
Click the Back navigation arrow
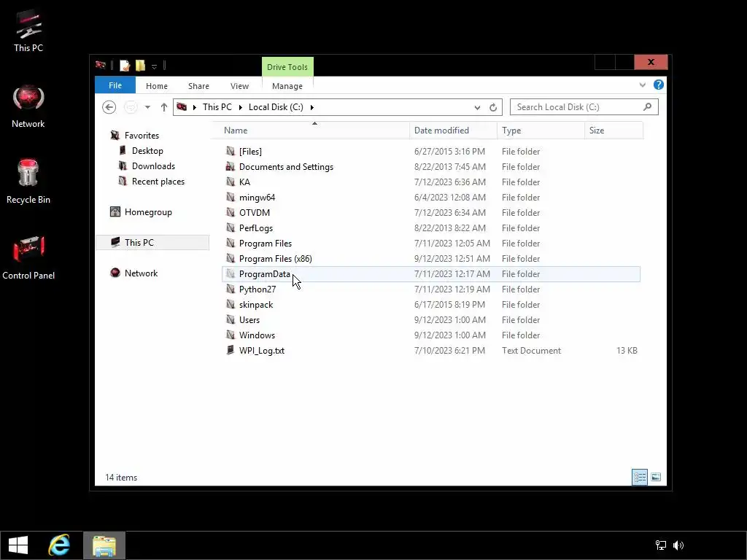click(109, 107)
